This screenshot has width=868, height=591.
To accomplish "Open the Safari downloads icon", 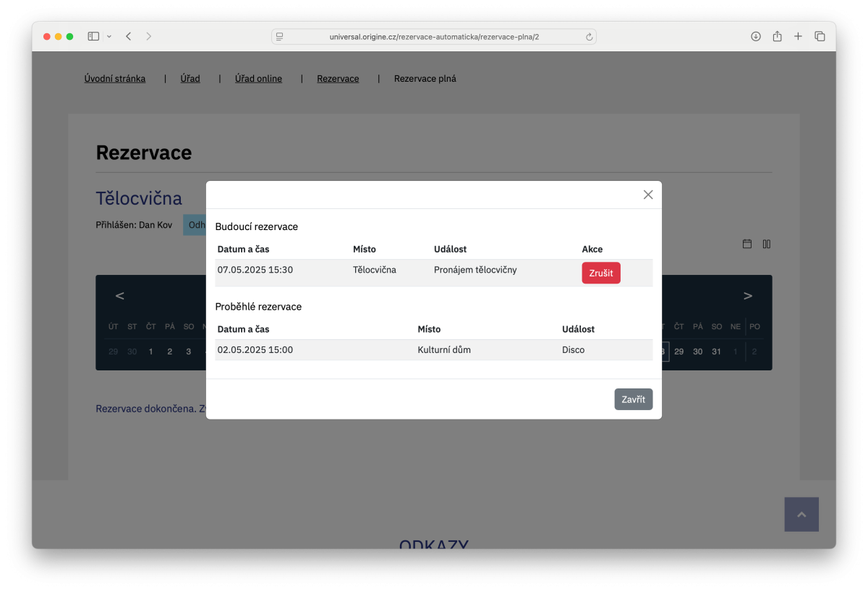I will pyautogui.click(x=756, y=36).
